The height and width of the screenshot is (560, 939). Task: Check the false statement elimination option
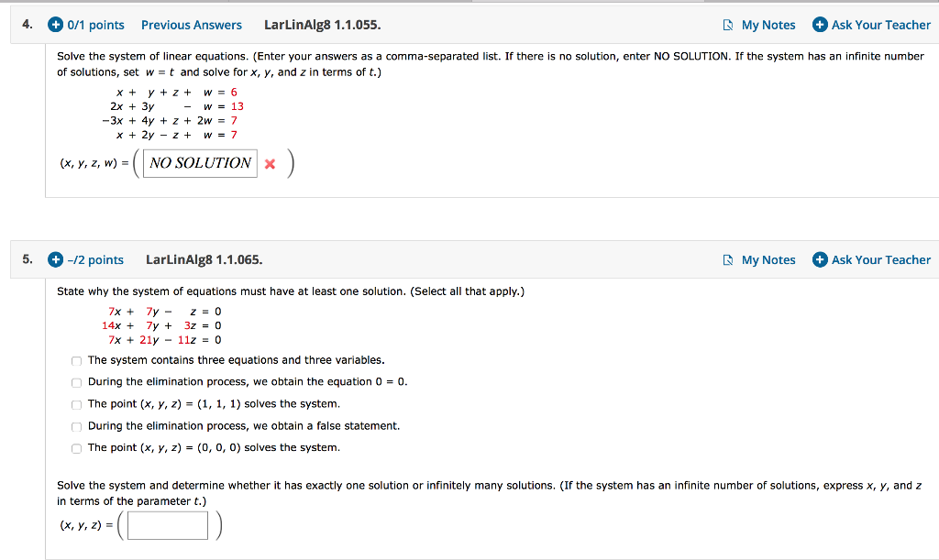[76, 426]
